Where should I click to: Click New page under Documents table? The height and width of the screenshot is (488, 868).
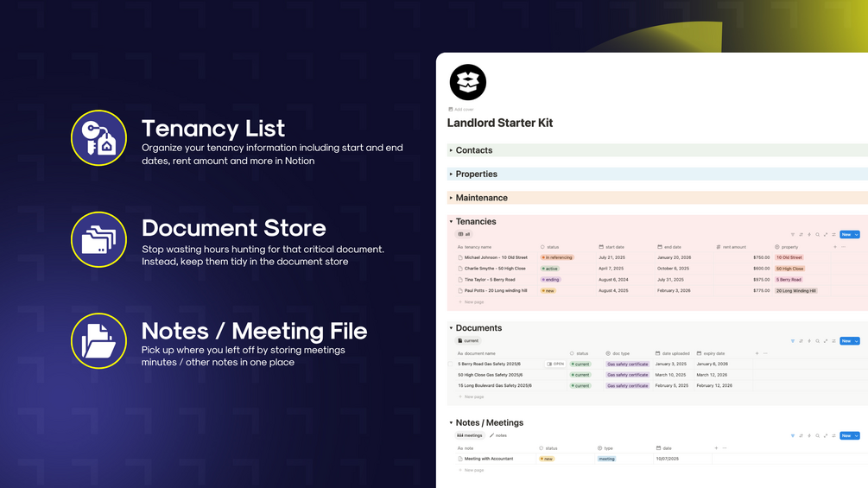coord(471,396)
